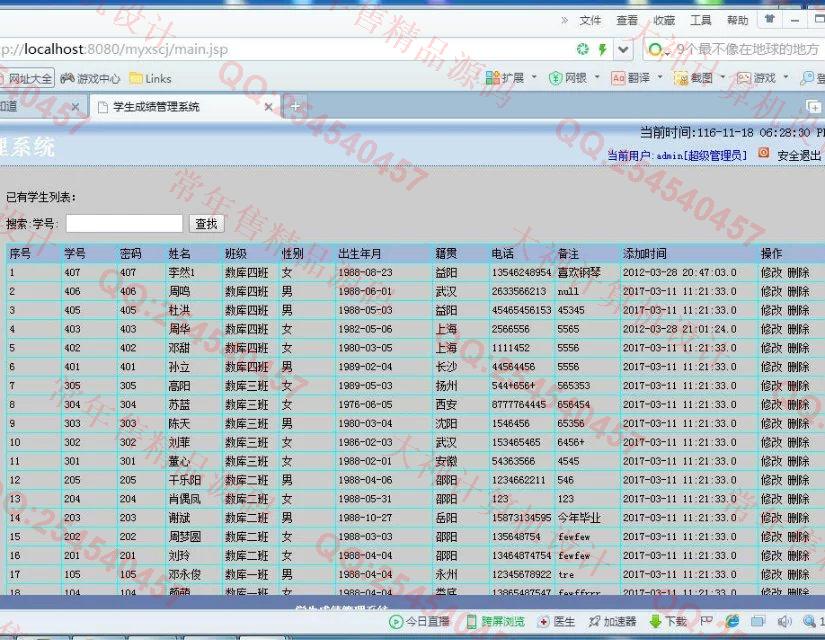Image resolution: width=825 pixels, height=640 pixels.
Task: Click the green lightning speed icon
Action: click(x=602, y=49)
